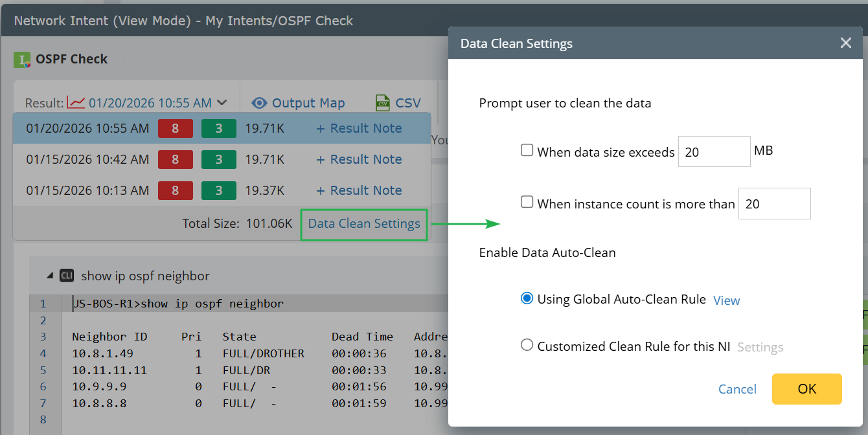Enable the instance count checkbox
The height and width of the screenshot is (435, 868).
(x=527, y=203)
